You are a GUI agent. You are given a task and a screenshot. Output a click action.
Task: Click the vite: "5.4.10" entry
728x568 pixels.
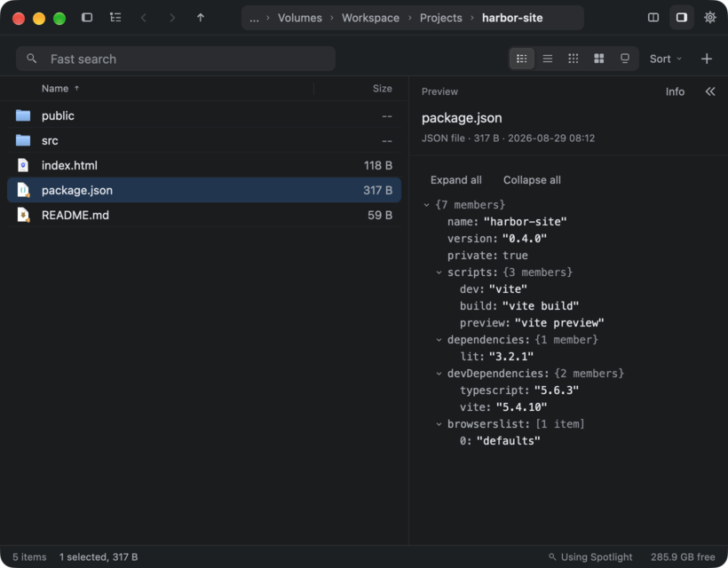(x=503, y=407)
